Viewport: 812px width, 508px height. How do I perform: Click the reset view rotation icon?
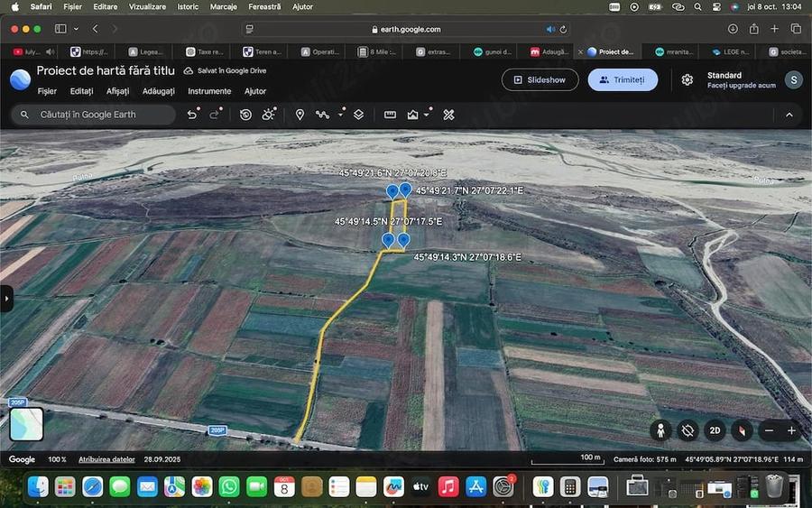[687, 430]
